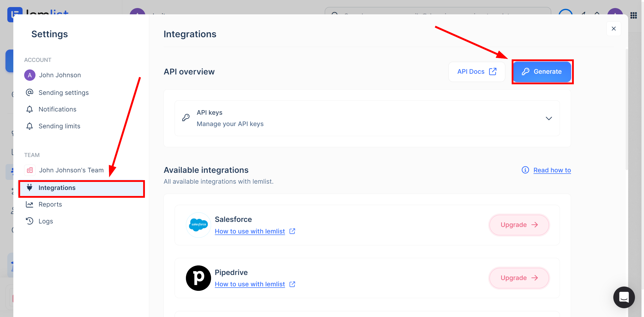Open the Integrations settings menu item
Image resolution: width=644 pixels, height=317 pixels.
[x=82, y=188]
